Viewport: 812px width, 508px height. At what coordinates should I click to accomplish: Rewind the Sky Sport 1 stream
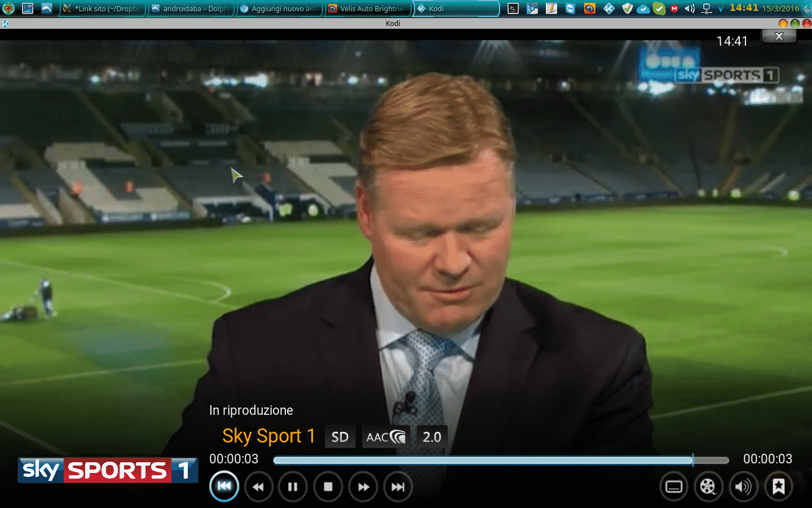(258, 487)
